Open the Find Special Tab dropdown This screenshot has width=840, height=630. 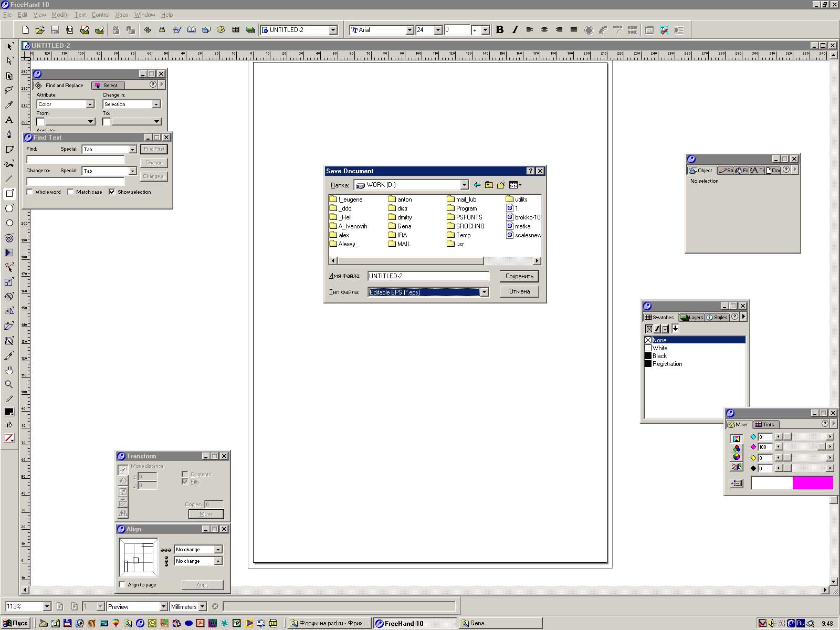(x=132, y=150)
